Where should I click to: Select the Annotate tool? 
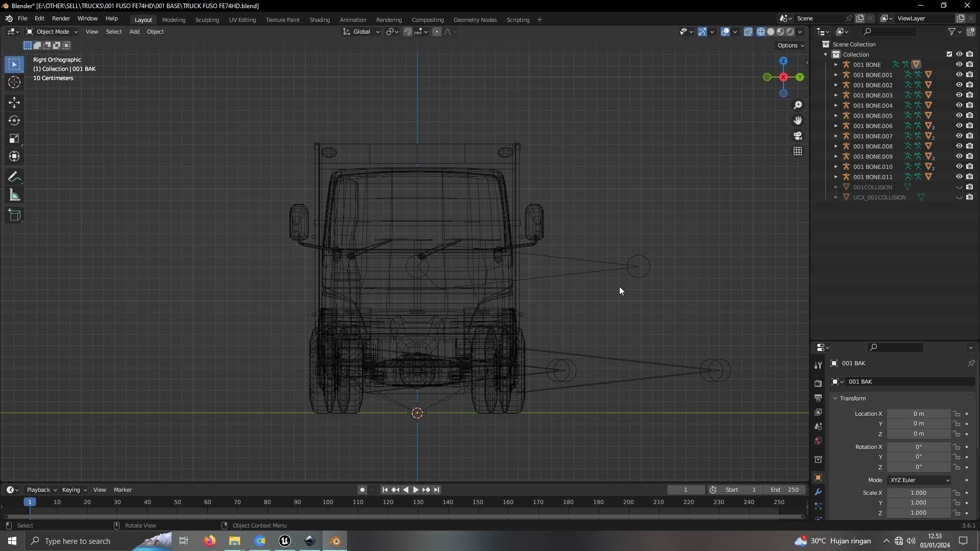click(x=14, y=177)
